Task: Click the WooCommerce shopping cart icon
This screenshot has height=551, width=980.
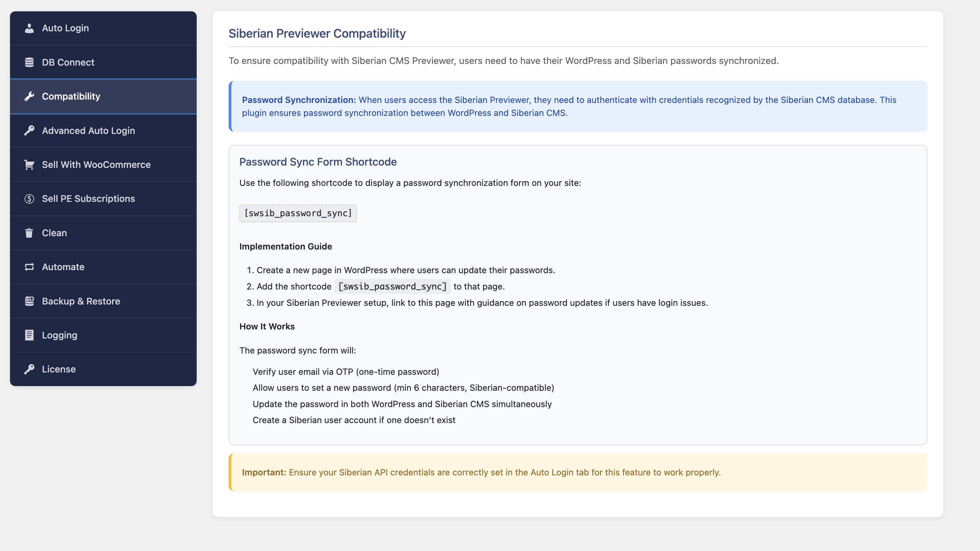Action: point(29,165)
